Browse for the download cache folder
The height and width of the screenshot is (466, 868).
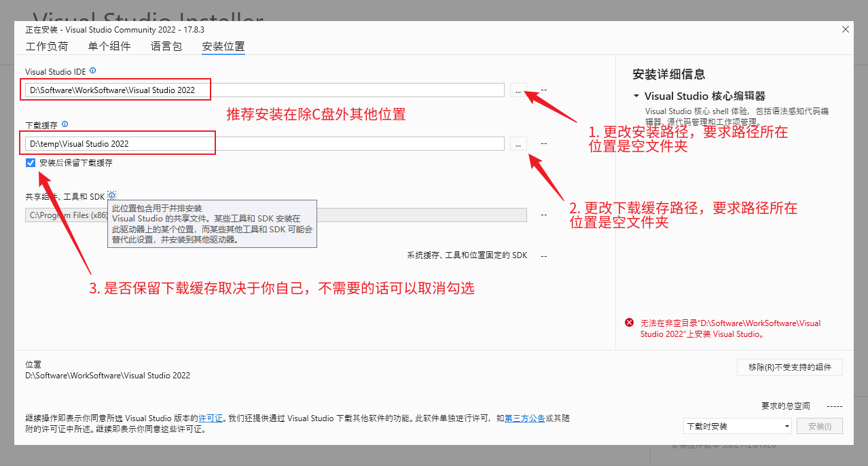(518, 144)
